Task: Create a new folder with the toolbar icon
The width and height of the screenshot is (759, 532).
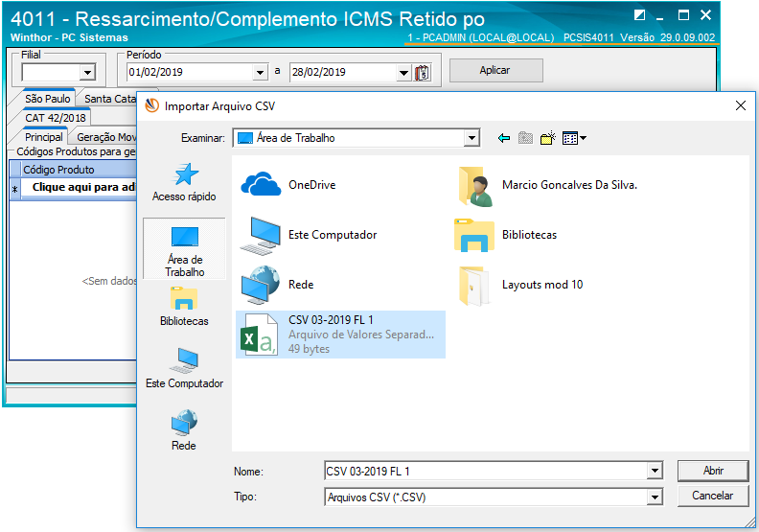Action: 548,138
